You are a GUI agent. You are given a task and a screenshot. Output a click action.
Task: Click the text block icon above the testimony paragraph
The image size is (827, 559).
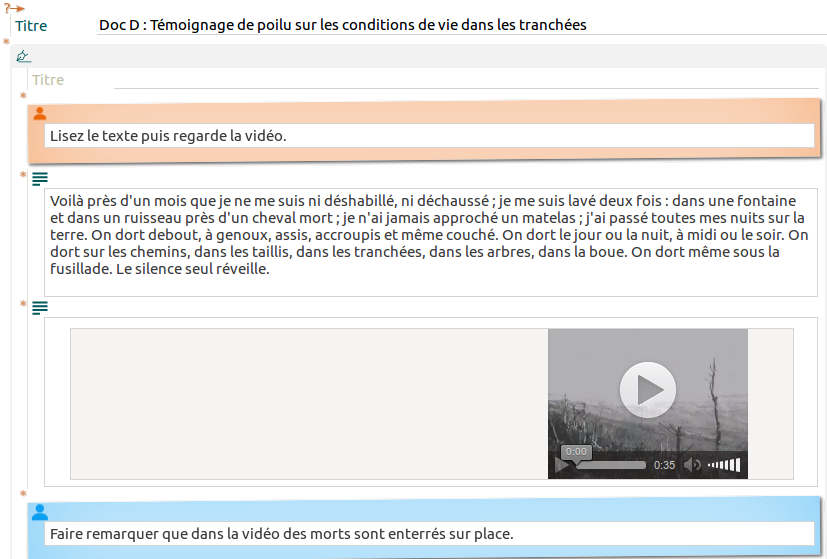click(40, 178)
